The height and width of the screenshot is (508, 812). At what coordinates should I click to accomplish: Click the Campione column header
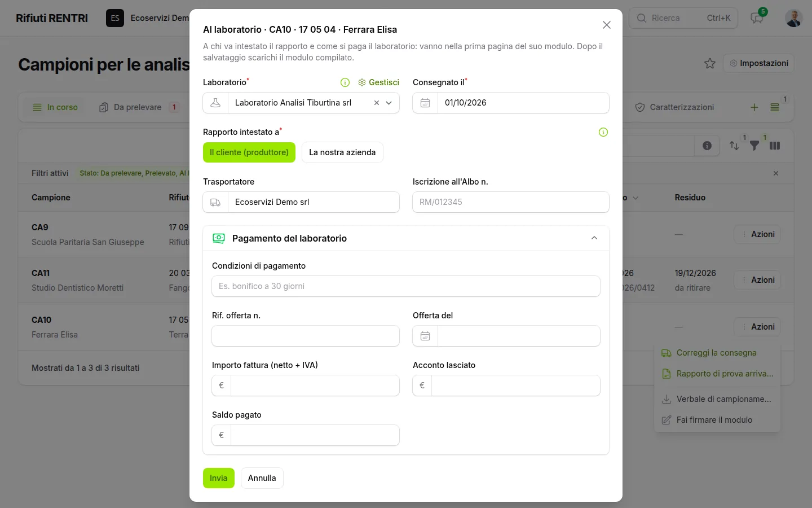(51, 198)
